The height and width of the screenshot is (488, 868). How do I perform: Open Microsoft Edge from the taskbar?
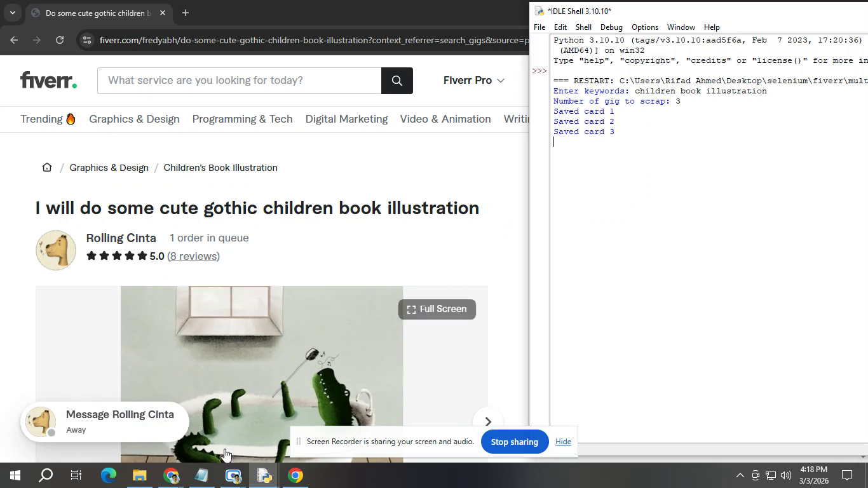click(x=109, y=475)
